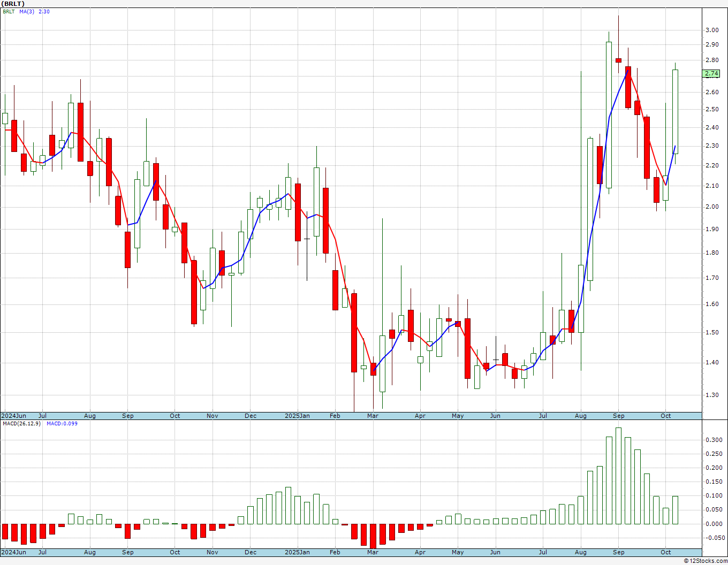The image size is (728, 565).
Task: Select Mar on the price chart date axis
Action: point(373,416)
